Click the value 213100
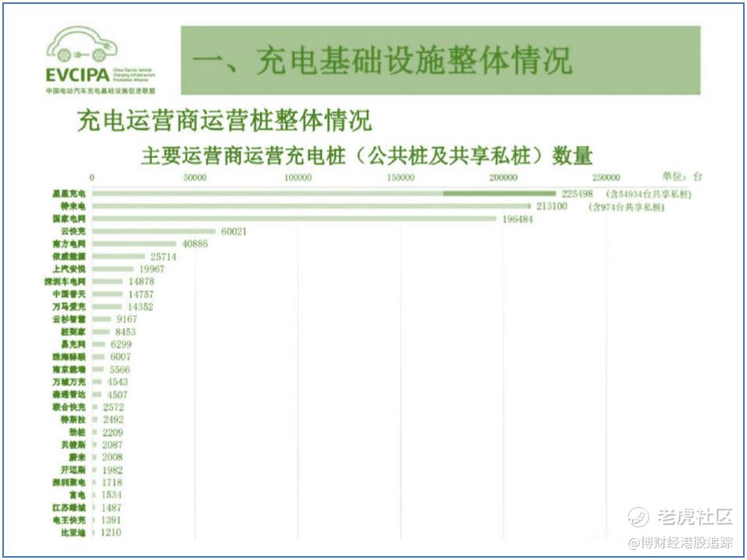The image size is (747, 560). point(551,206)
